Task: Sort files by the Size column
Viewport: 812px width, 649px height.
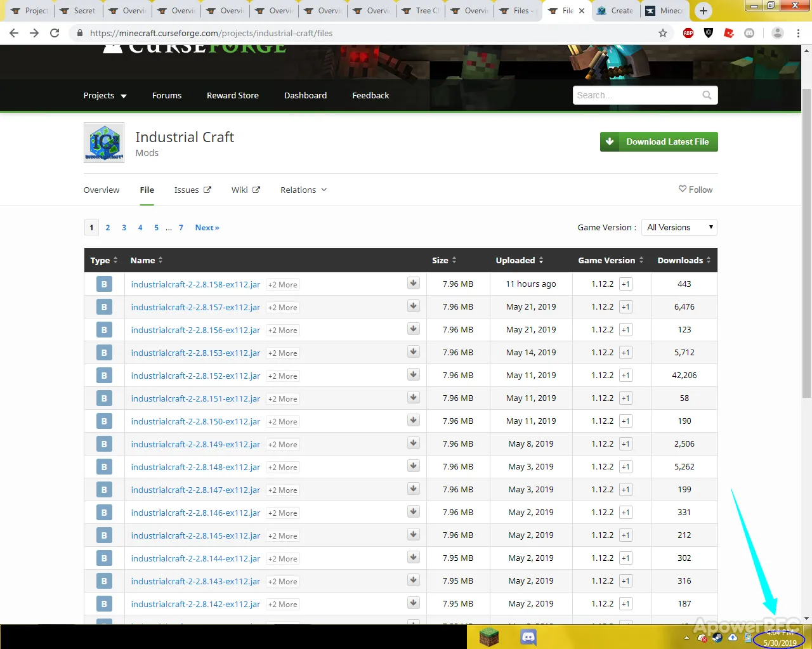Action: point(444,260)
